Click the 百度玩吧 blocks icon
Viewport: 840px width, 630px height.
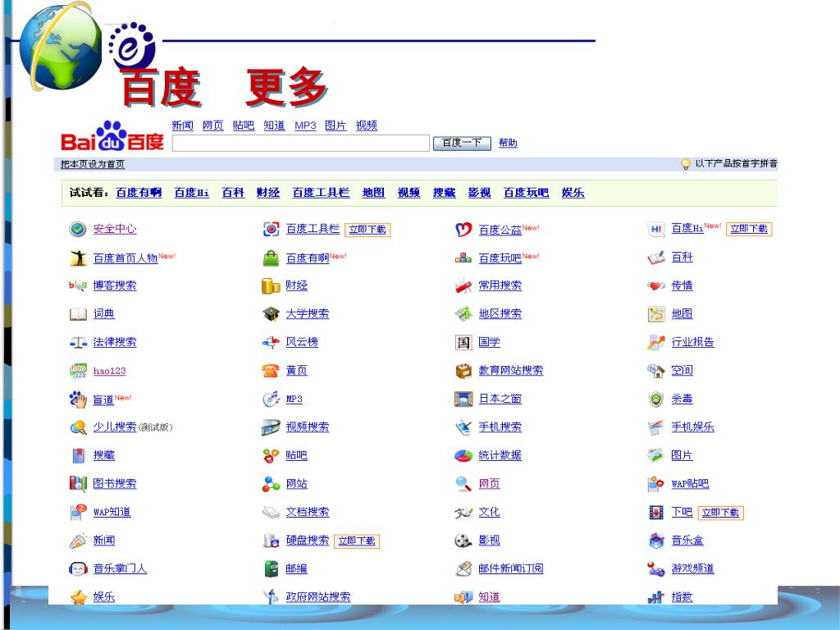pyautogui.click(x=463, y=258)
